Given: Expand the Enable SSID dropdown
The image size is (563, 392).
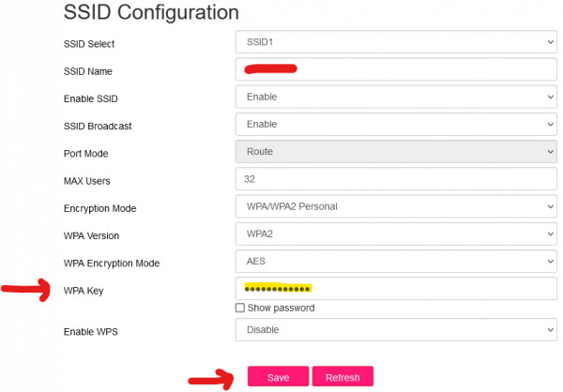Looking at the screenshot, I should point(394,97).
